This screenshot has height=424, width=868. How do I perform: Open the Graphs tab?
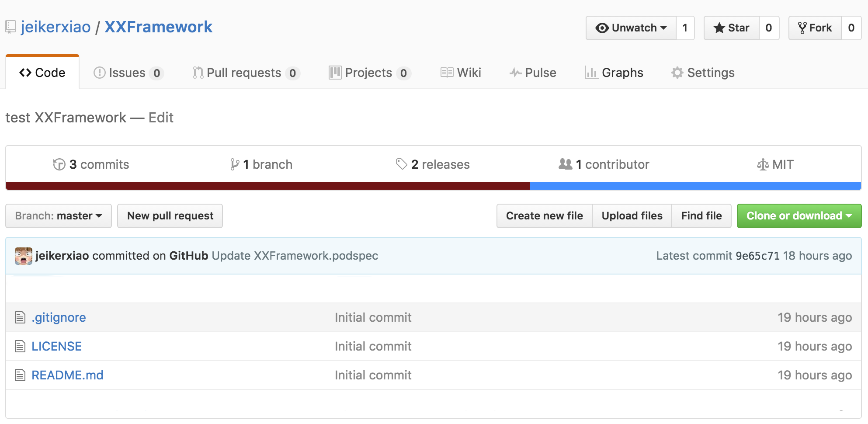tap(614, 73)
